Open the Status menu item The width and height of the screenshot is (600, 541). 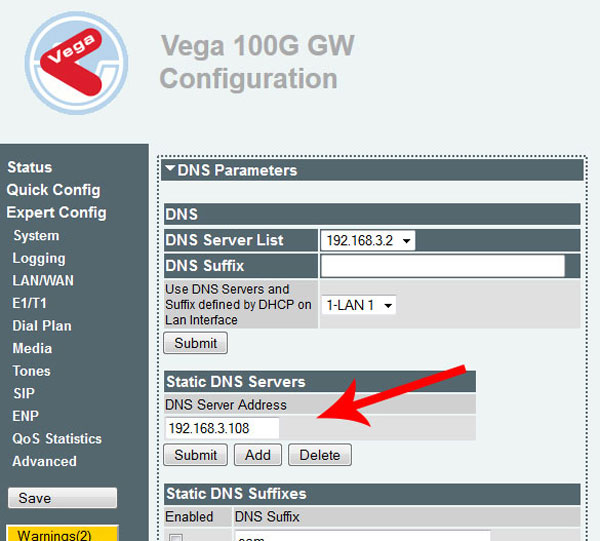click(x=29, y=167)
